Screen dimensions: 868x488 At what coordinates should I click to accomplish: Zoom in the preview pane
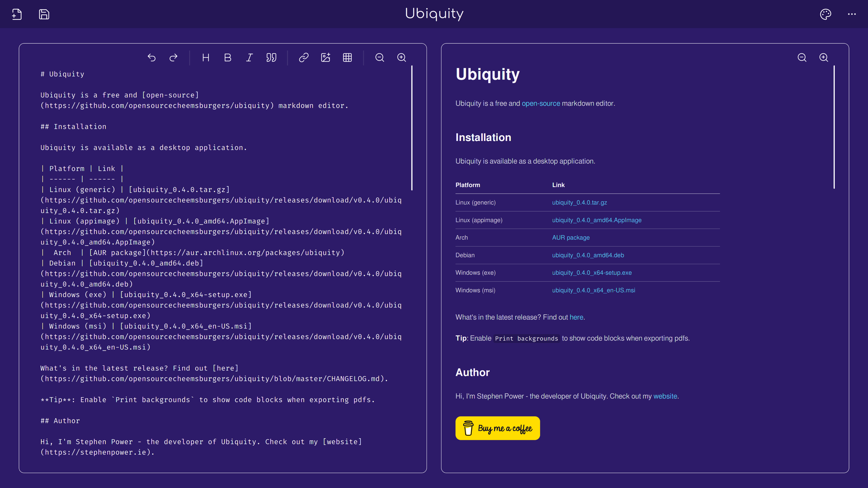(823, 58)
